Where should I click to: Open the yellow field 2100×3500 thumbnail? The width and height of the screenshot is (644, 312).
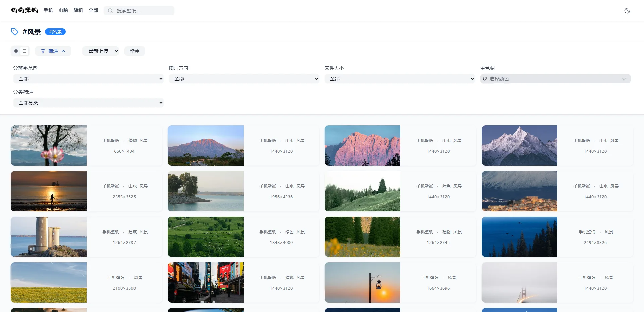pos(49,282)
